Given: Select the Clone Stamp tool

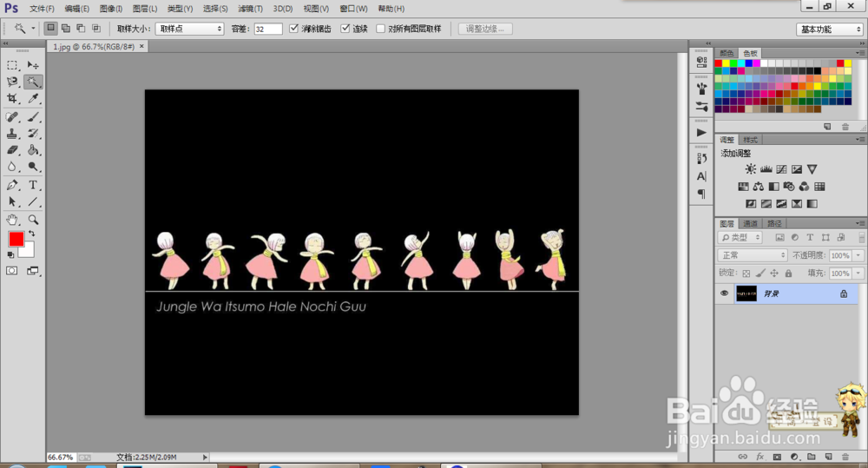Looking at the screenshot, I should coord(12,134).
